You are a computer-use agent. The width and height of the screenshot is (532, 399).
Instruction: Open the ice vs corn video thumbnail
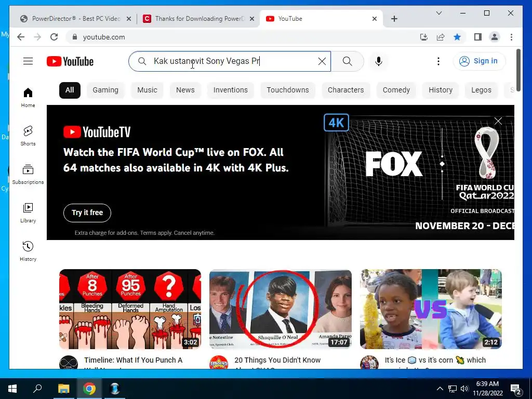point(431,309)
